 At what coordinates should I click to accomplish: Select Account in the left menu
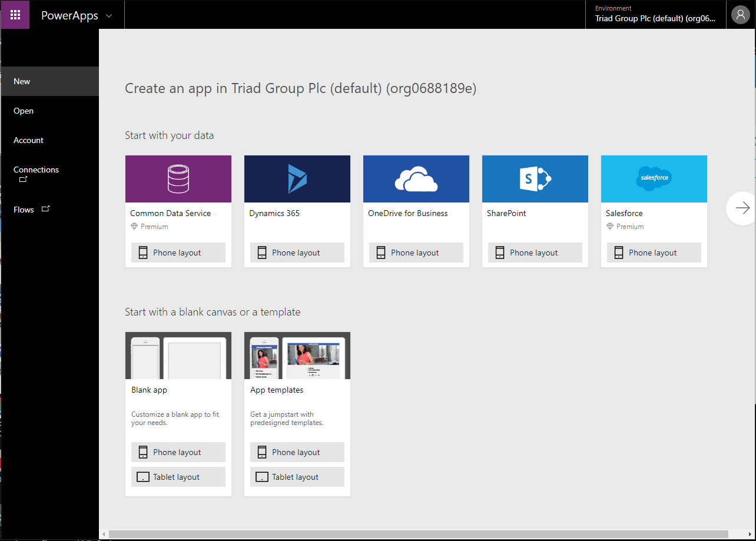50,140
